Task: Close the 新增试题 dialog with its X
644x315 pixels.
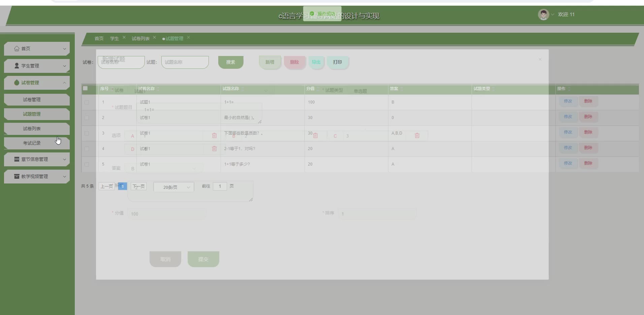Action: click(x=540, y=59)
